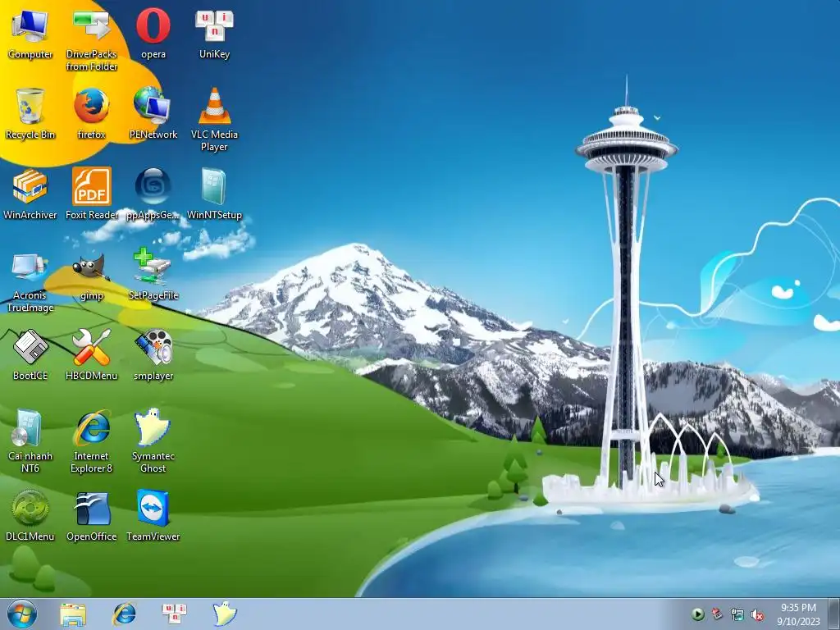Image resolution: width=840 pixels, height=630 pixels.
Task: Select the ppAppsGe... desktop icon
Action: 153,194
